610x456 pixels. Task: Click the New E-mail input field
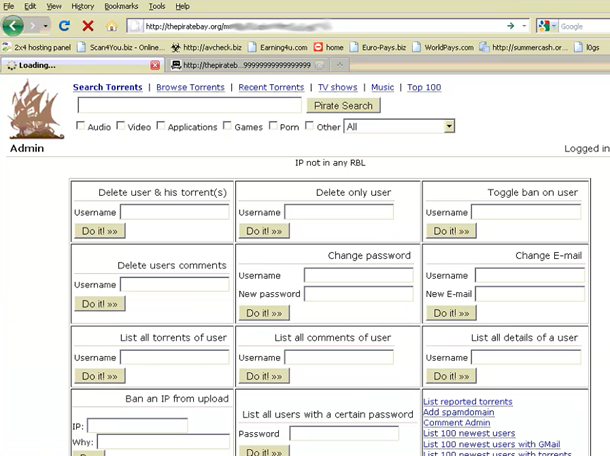pyautogui.click(x=530, y=294)
